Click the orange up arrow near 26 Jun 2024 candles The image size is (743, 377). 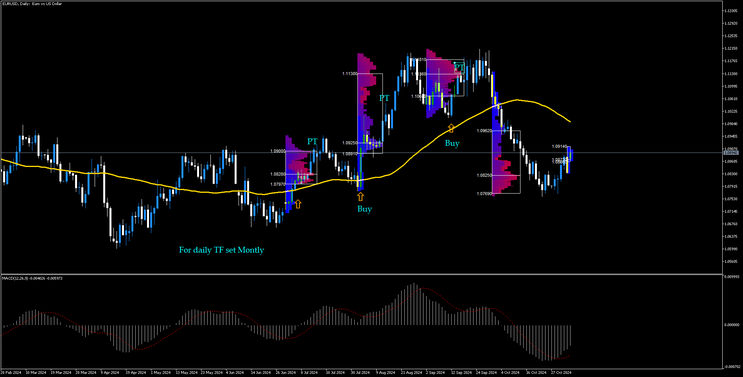coord(298,204)
